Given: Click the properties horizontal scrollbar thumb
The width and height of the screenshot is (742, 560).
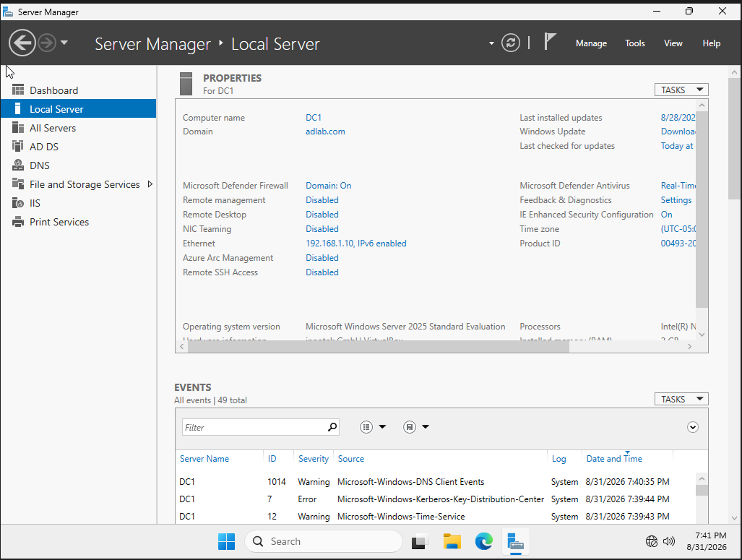Looking at the screenshot, I should point(379,347).
